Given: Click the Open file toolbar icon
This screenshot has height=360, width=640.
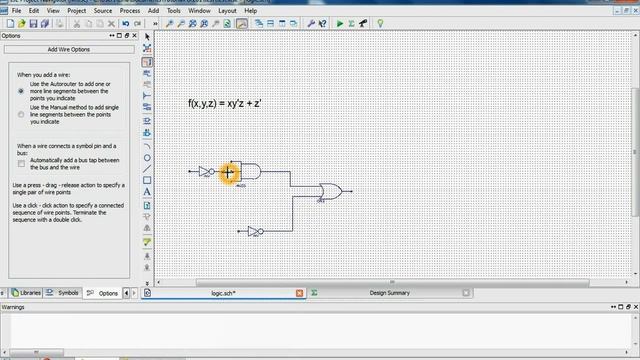Looking at the screenshot, I should 22,24.
